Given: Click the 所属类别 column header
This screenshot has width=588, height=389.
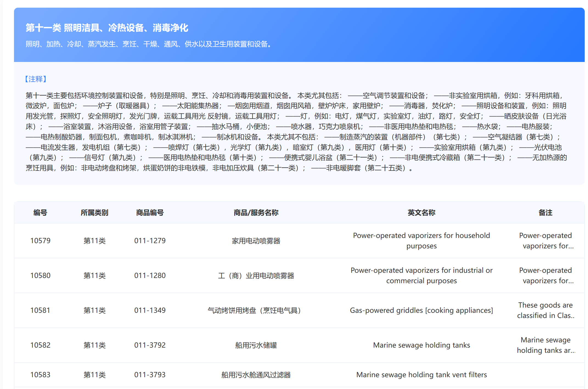Looking at the screenshot, I should coord(94,213).
